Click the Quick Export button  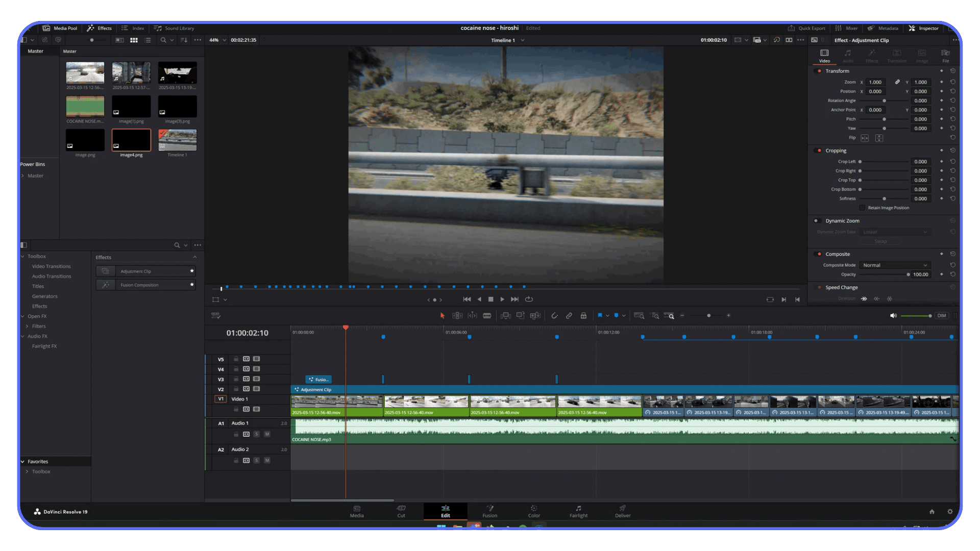[x=806, y=28]
